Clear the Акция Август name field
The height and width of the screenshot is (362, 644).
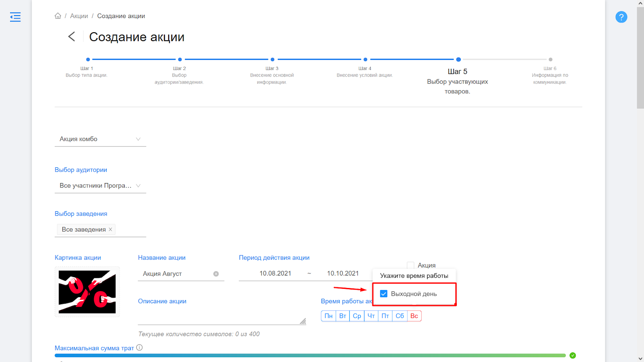[x=216, y=274]
